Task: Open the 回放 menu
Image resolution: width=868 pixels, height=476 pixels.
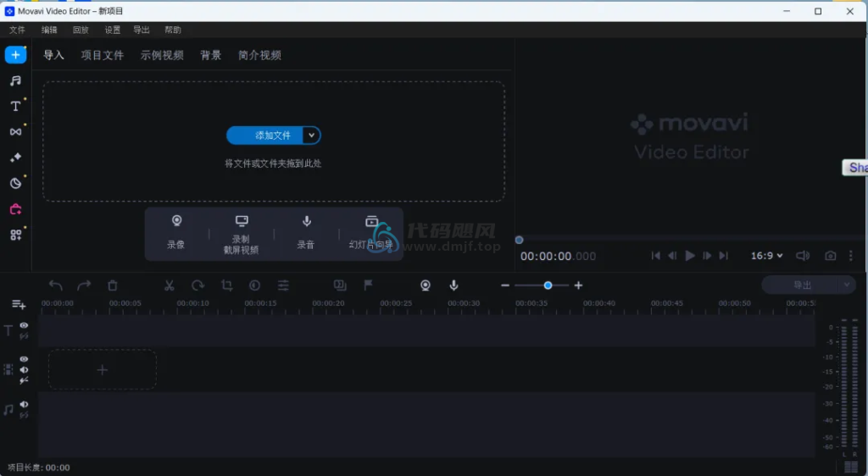Action: [x=81, y=30]
